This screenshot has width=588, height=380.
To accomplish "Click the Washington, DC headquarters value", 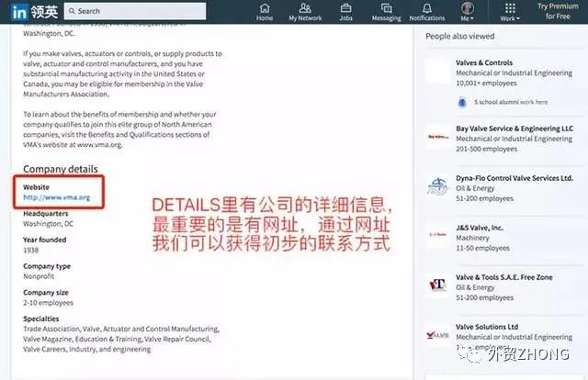I will point(49,224).
